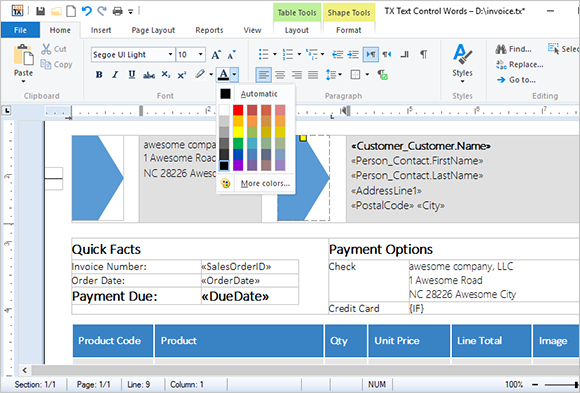This screenshot has height=393, width=580.
Task: Toggle underline formatting
Action: 132,75
